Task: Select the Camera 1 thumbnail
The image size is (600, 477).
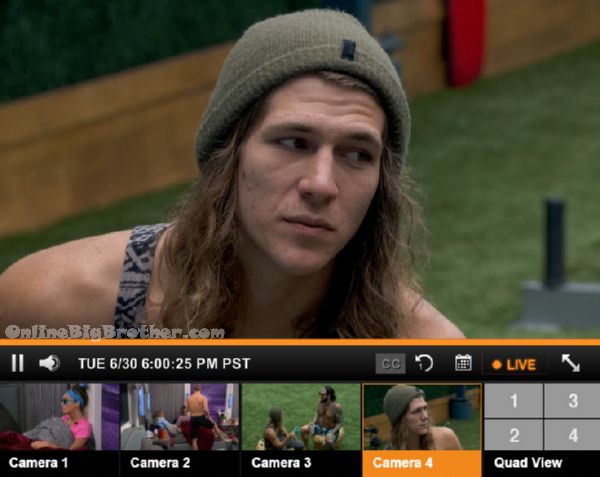Action: [60, 417]
